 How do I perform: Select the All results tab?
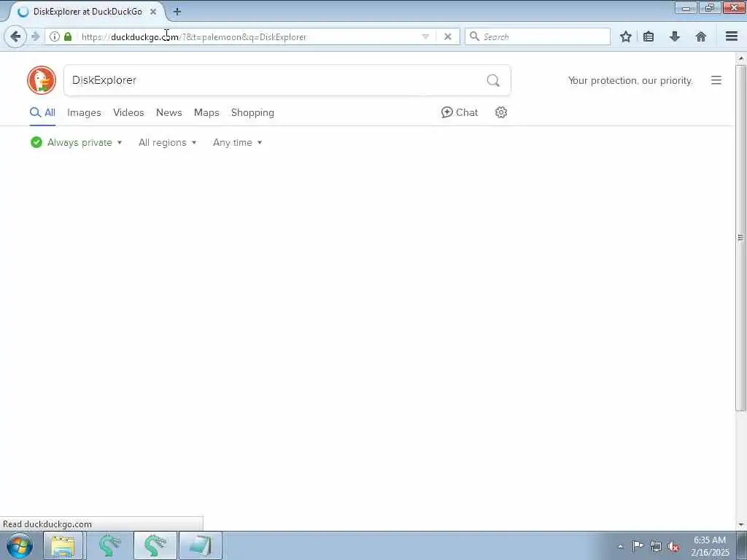(x=42, y=113)
